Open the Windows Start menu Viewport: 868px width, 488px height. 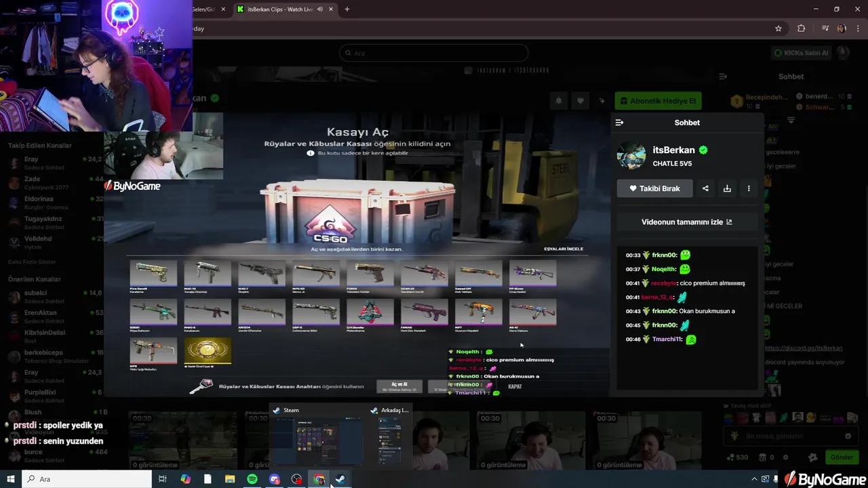[10, 479]
